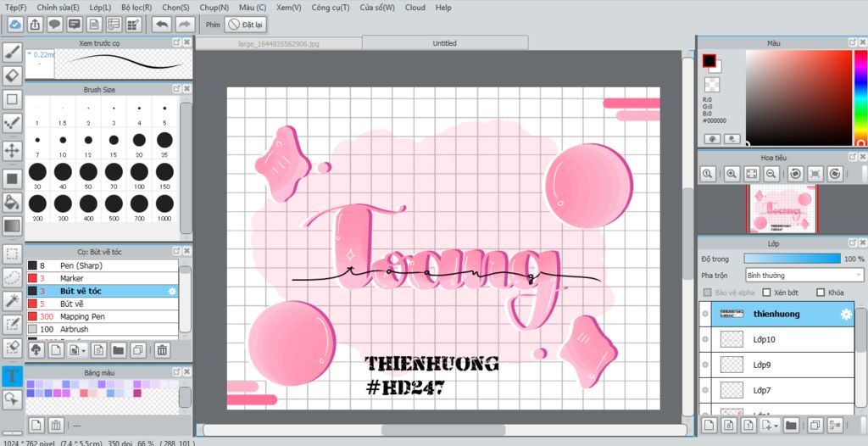This screenshot has width=868, height=446.
Task: Click the Navigator canvas thumbnail
Action: [782, 209]
